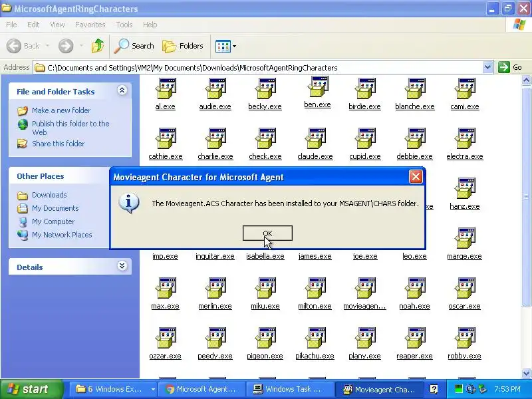The height and width of the screenshot is (399, 532).
Task: Select the max.exe file icon
Action: coord(166,289)
